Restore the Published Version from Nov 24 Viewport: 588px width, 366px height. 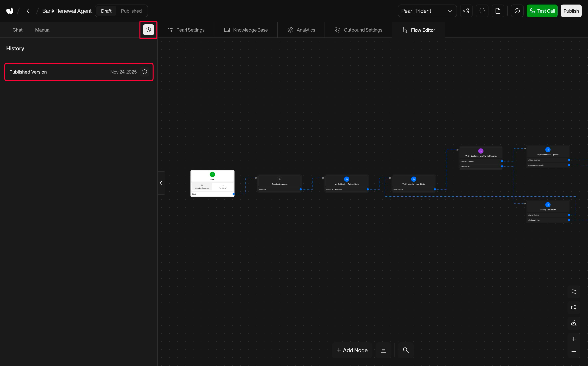click(x=144, y=72)
